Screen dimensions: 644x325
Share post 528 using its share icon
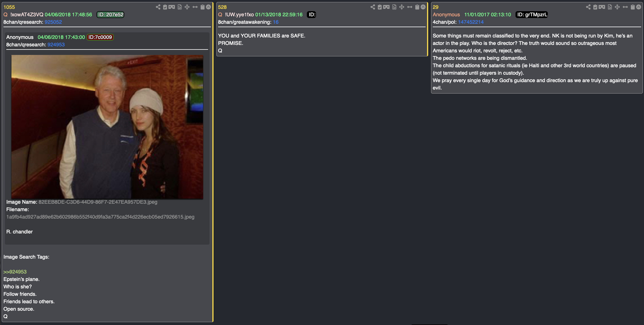(373, 7)
